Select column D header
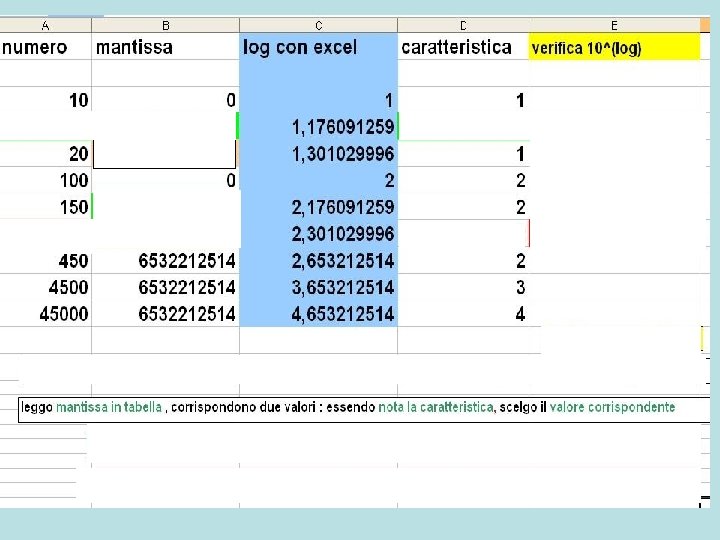 [x=463, y=26]
